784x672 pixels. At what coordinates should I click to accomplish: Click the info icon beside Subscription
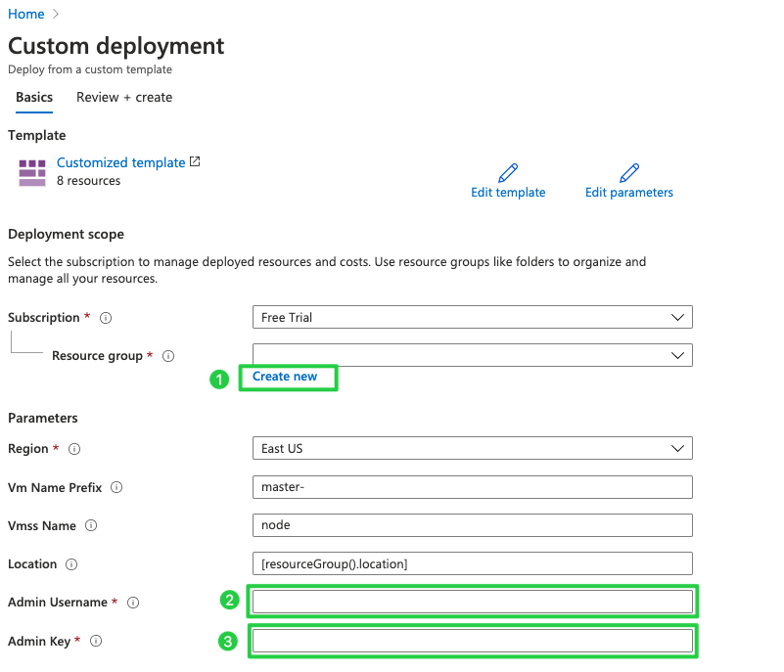[x=105, y=317]
